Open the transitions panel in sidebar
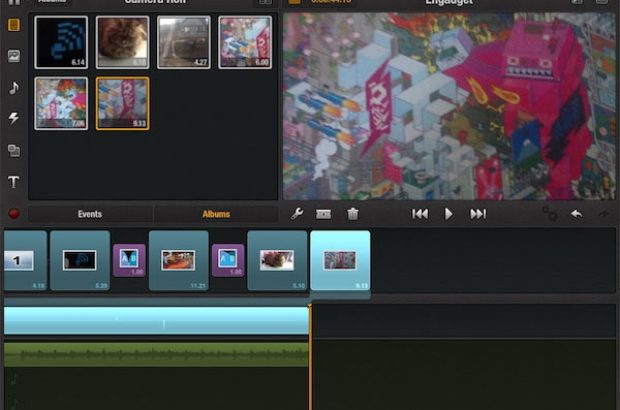The image size is (620, 410). pyautogui.click(x=14, y=151)
